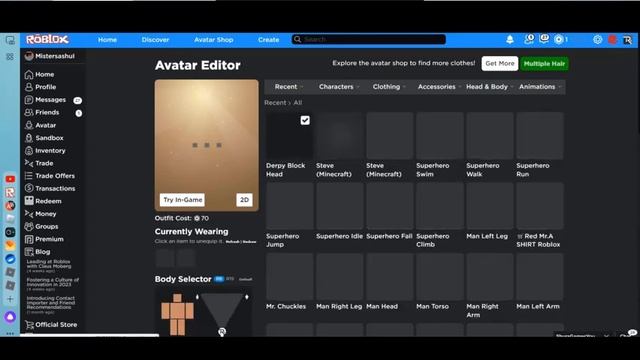The height and width of the screenshot is (360, 640).
Task: Click the Get More button
Action: pyautogui.click(x=500, y=64)
